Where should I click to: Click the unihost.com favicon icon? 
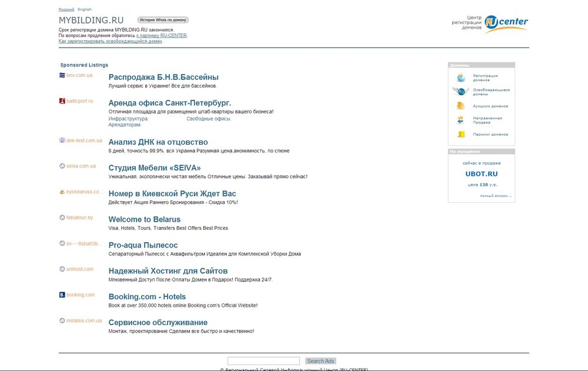click(62, 269)
